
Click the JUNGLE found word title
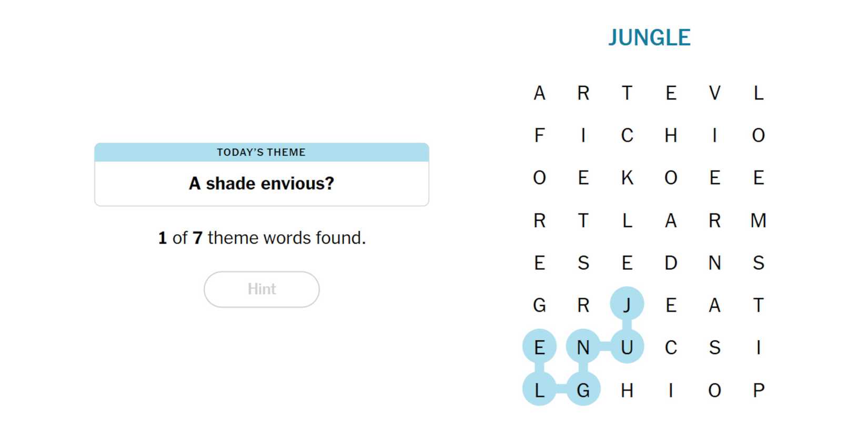[649, 38]
